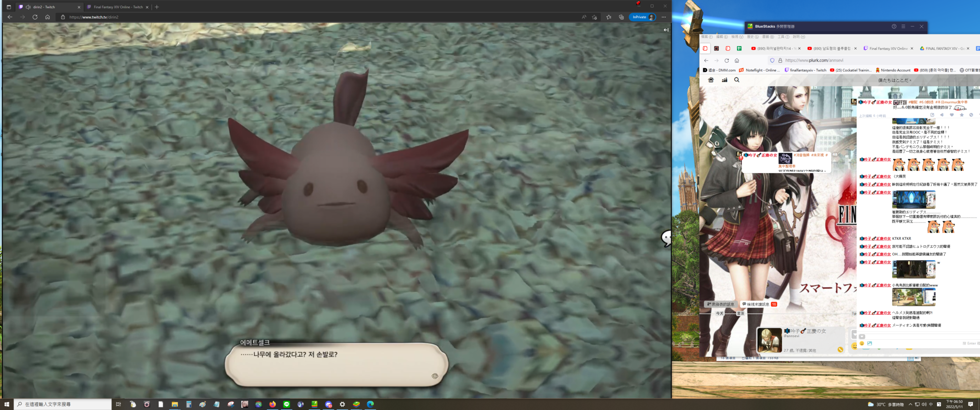This screenshot has width=980, height=410.
Task: Open the dark hall screenshot thumbnail in replies
Action: point(913,269)
